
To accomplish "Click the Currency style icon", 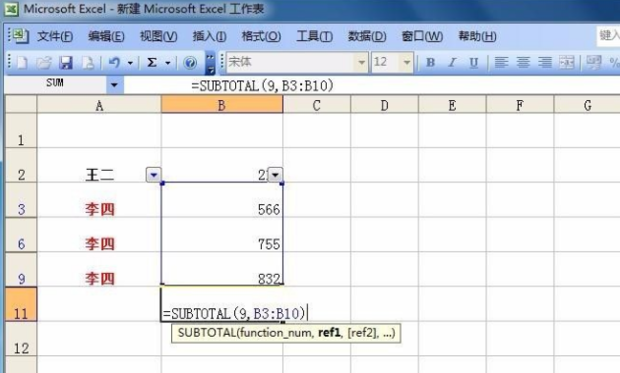I will click(x=594, y=62).
